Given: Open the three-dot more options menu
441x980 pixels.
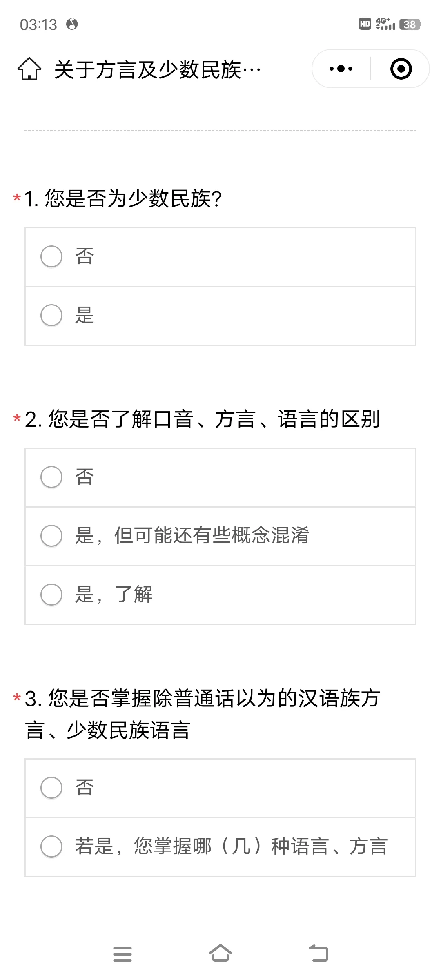Looking at the screenshot, I should point(341,69).
